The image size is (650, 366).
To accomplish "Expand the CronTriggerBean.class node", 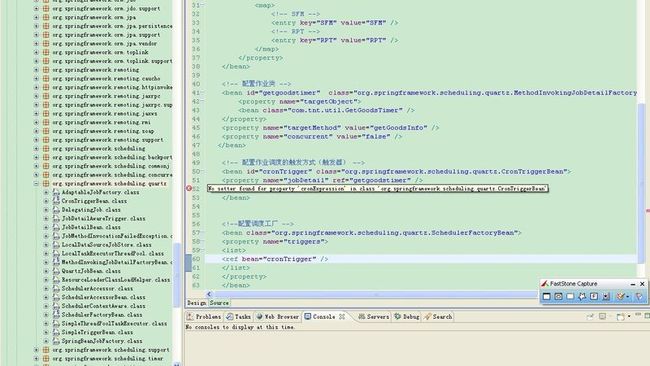I will click(x=46, y=201).
